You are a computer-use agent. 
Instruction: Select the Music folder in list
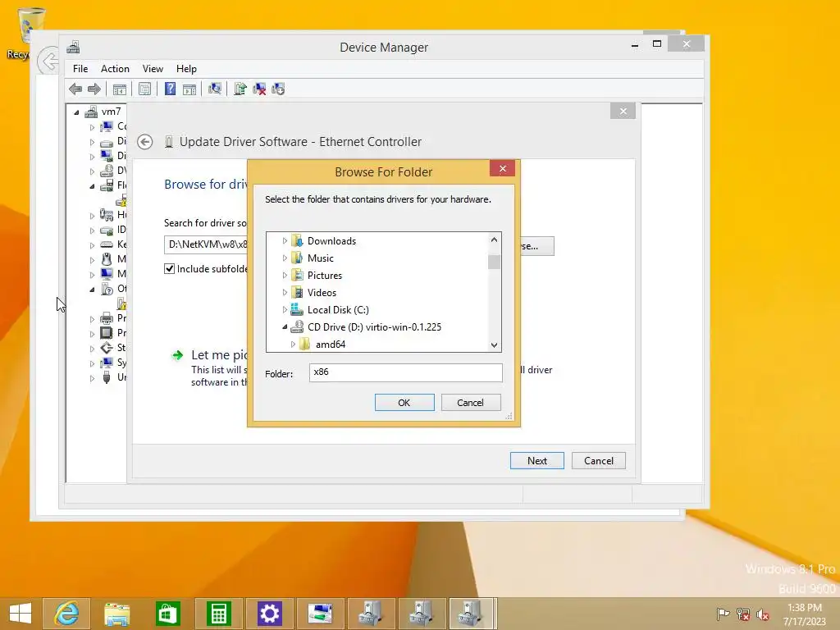(321, 258)
